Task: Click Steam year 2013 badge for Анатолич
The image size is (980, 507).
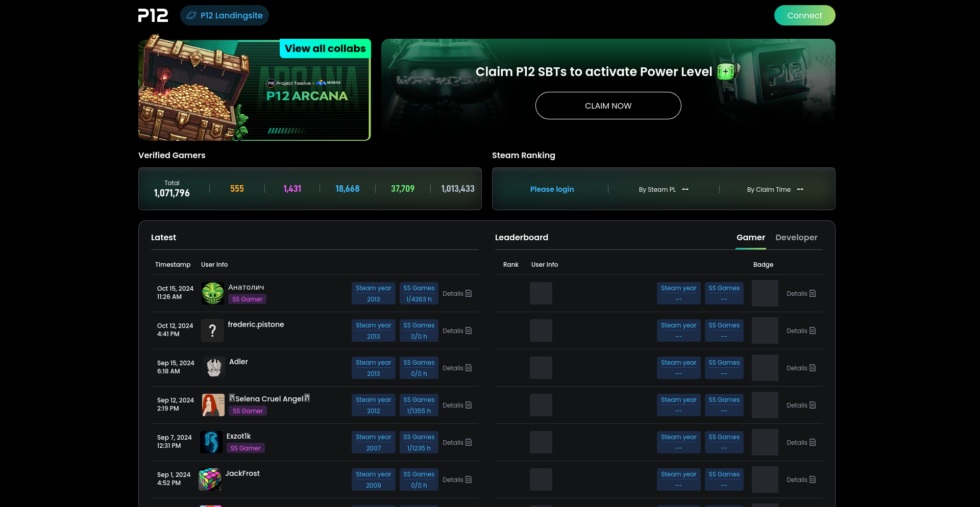Action: tap(374, 293)
